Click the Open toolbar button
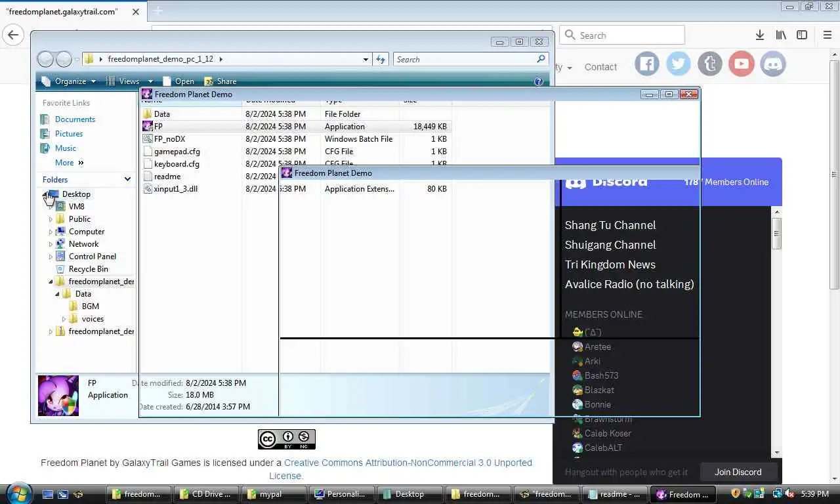 pos(178,81)
